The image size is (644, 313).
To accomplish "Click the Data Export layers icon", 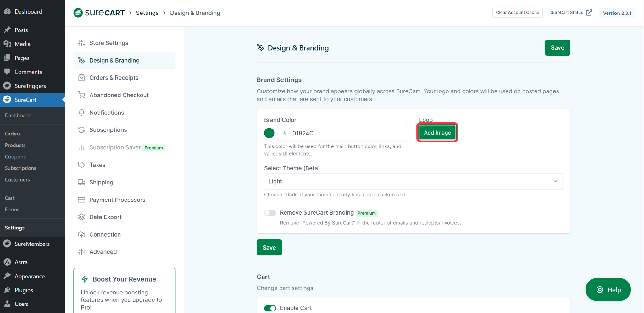I will pyautogui.click(x=81, y=217).
